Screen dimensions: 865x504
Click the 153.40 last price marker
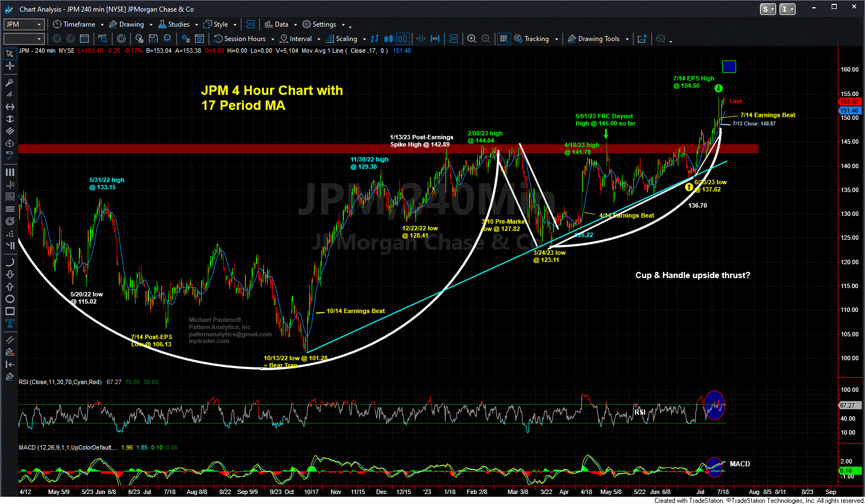click(x=849, y=102)
